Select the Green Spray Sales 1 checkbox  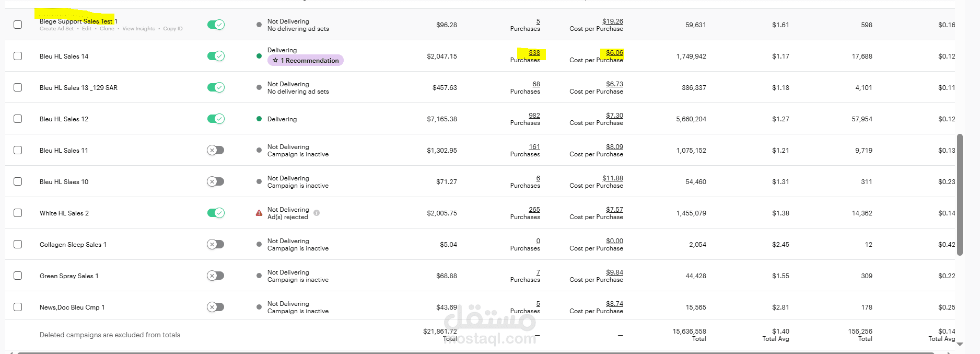18,276
